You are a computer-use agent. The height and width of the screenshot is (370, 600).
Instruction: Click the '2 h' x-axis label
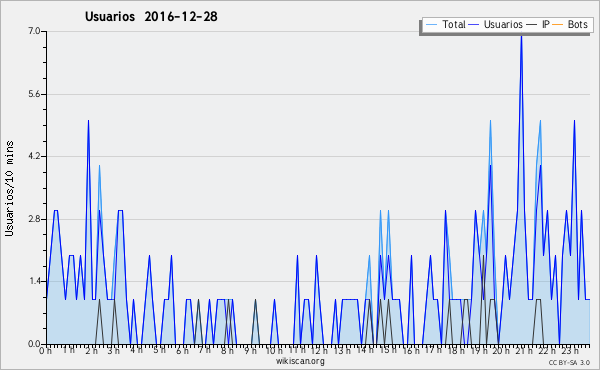92,351
